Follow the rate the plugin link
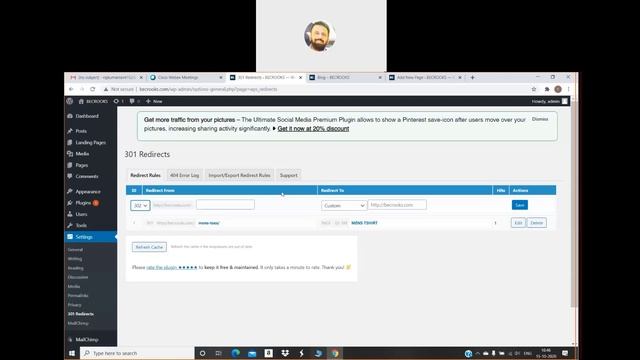The height and width of the screenshot is (360, 640). [x=172, y=267]
